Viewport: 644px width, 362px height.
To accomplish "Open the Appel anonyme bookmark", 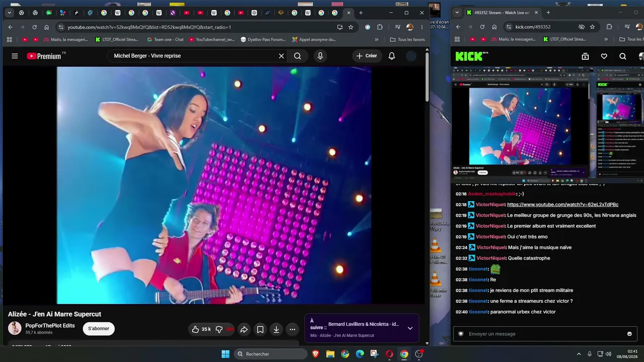I will (x=313, y=39).
